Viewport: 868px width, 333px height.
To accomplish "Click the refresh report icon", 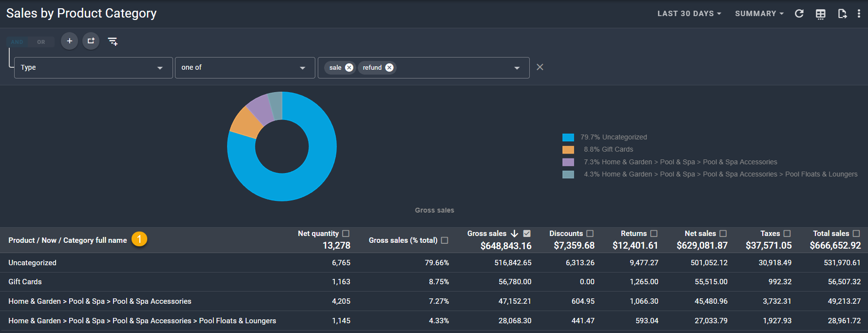I will (x=799, y=14).
